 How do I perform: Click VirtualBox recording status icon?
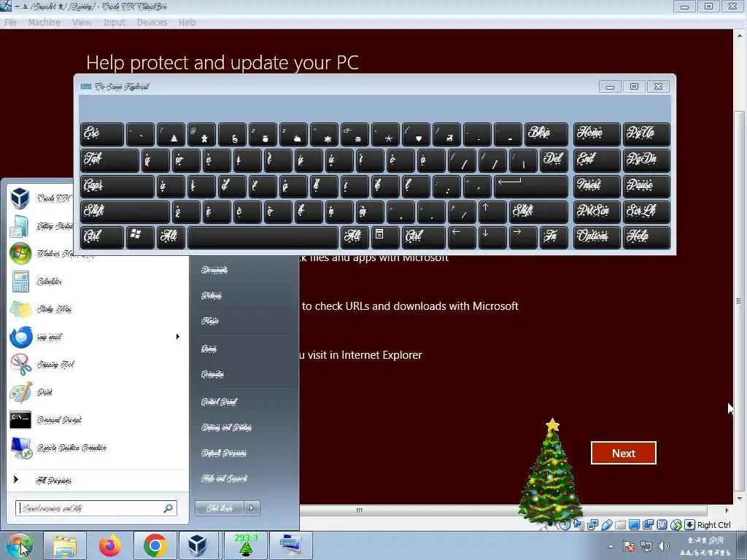pyautogui.click(x=648, y=525)
